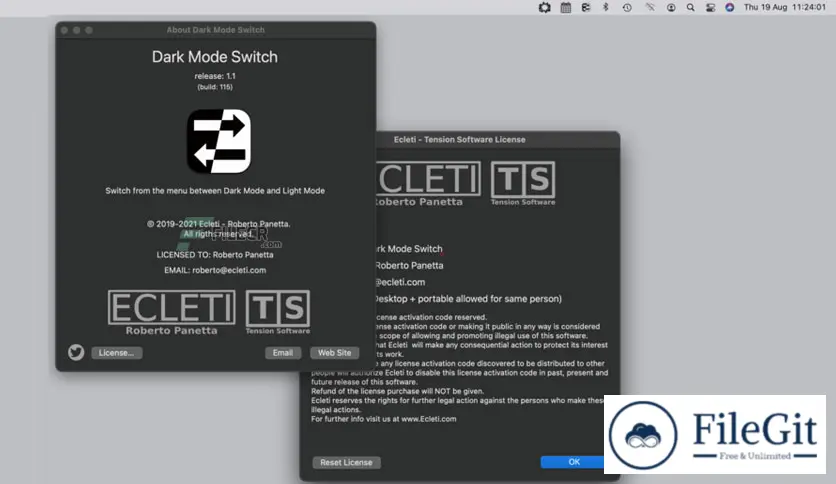The width and height of the screenshot is (836, 484).
Task: Open the Time Machine clock menu bar icon
Action: point(627,7)
